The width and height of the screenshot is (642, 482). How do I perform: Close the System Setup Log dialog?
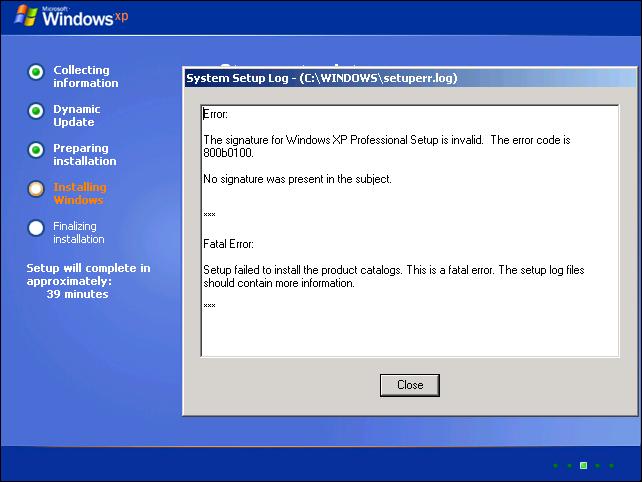[410, 385]
